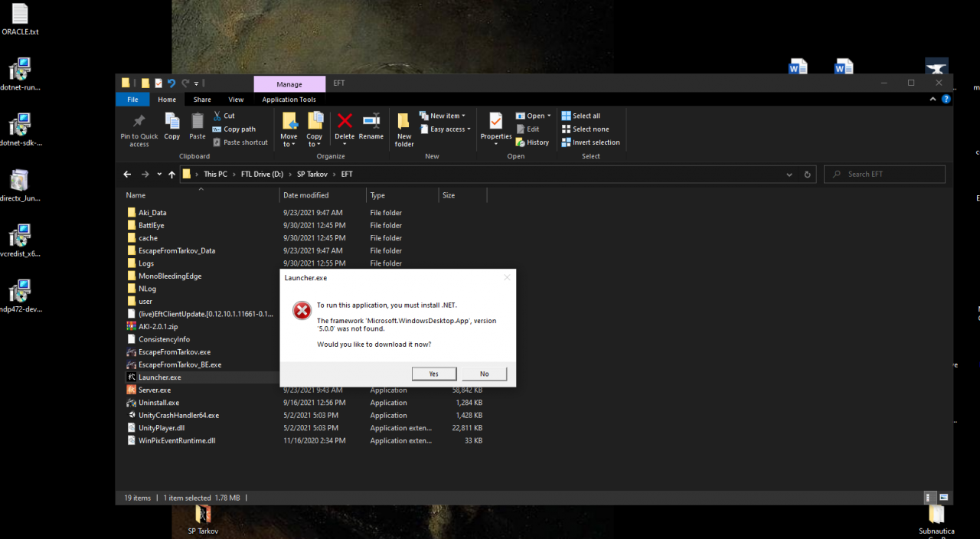Viewport: 980px width, 539px height.
Task: Click the Copy icon in Clipboard group
Action: click(172, 121)
